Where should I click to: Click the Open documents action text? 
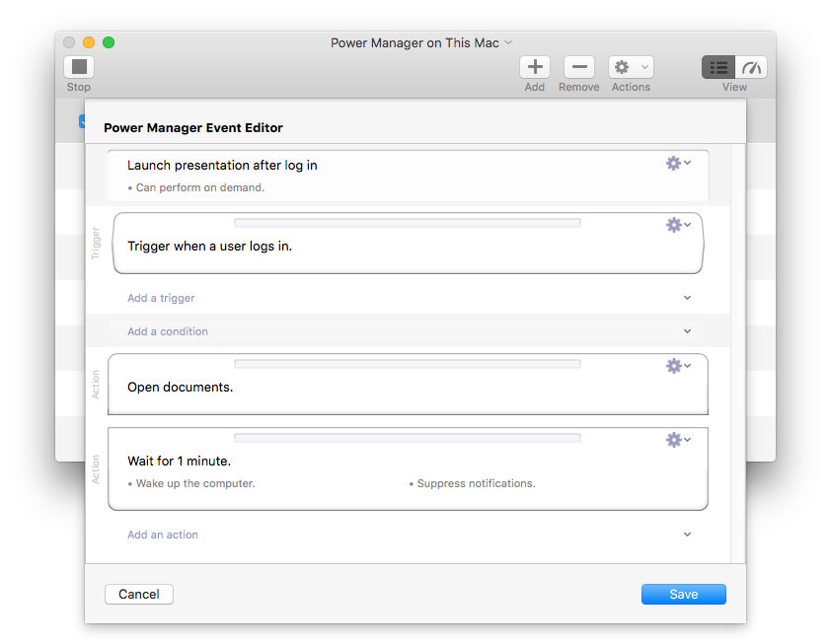[181, 388]
